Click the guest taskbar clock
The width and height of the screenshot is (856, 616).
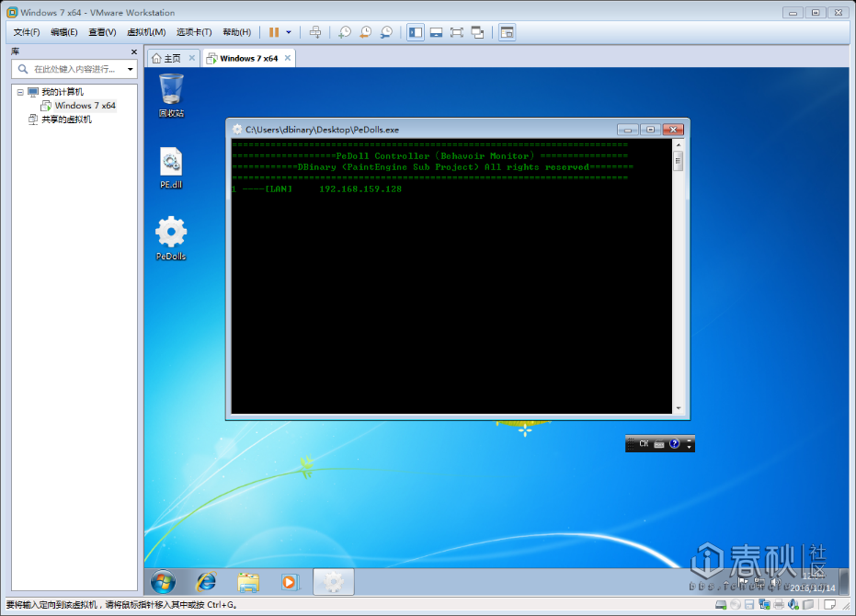[814, 582]
